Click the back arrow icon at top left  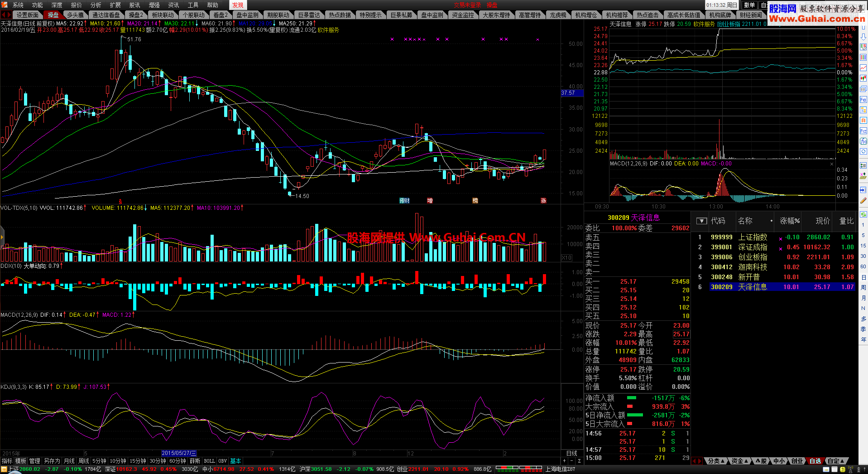point(4,15)
